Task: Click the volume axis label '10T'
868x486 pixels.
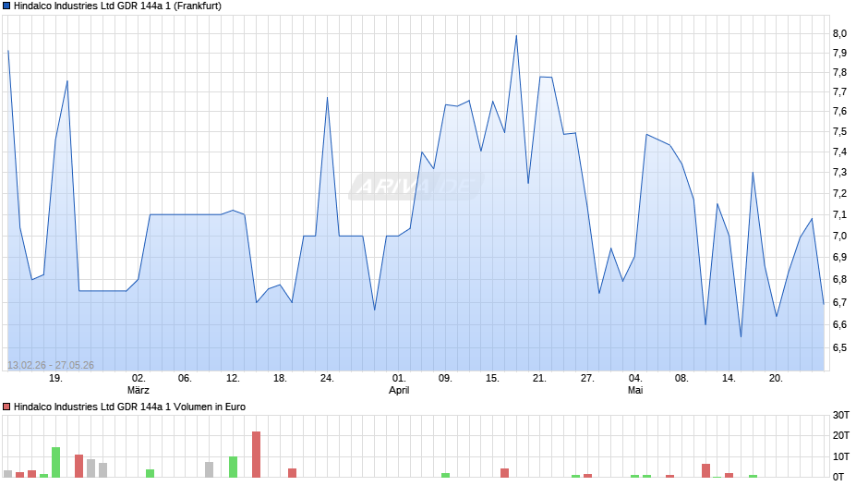Action: click(x=841, y=456)
